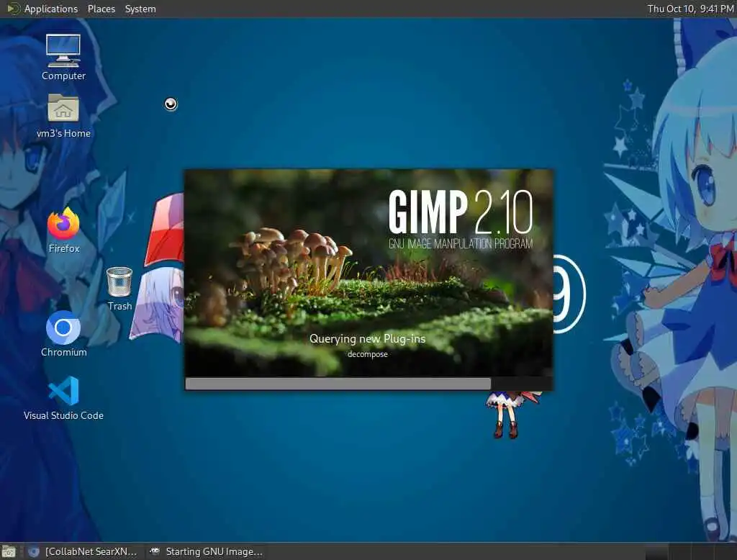This screenshot has width=737, height=560.
Task: Open the Places menu
Action: (101, 9)
